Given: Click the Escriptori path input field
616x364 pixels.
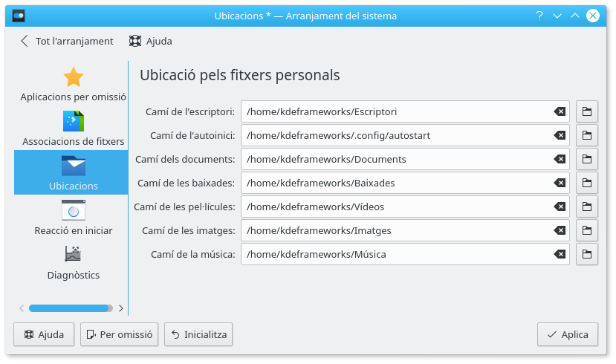Looking at the screenshot, I should click(398, 111).
